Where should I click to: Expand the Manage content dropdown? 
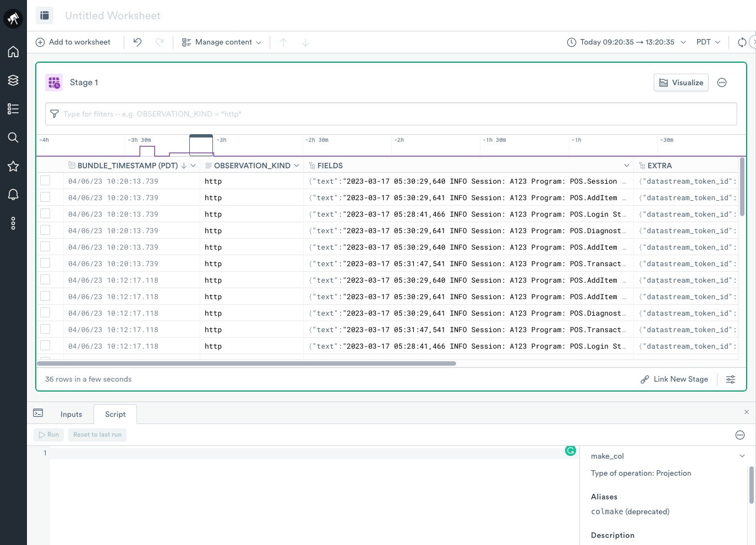[222, 42]
